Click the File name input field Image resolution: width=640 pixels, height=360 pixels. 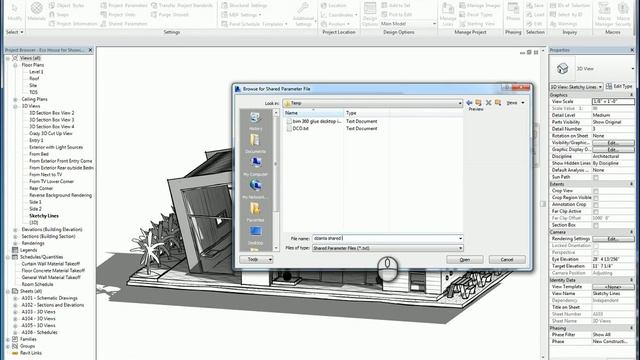click(x=385, y=238)
